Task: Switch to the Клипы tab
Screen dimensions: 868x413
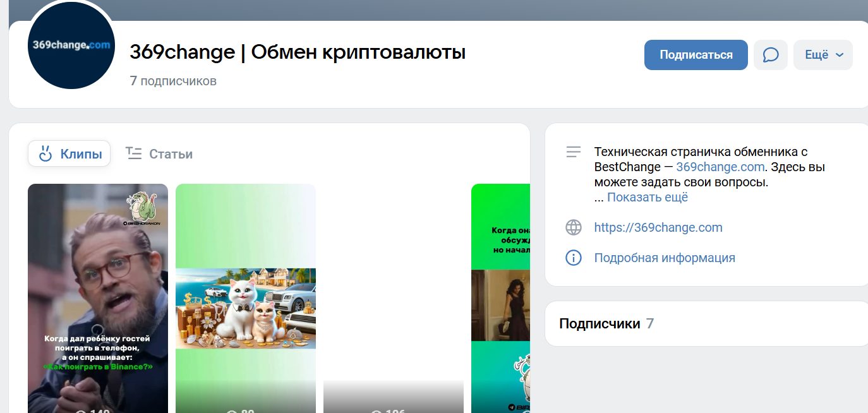Action: click(x=69, y=154)
